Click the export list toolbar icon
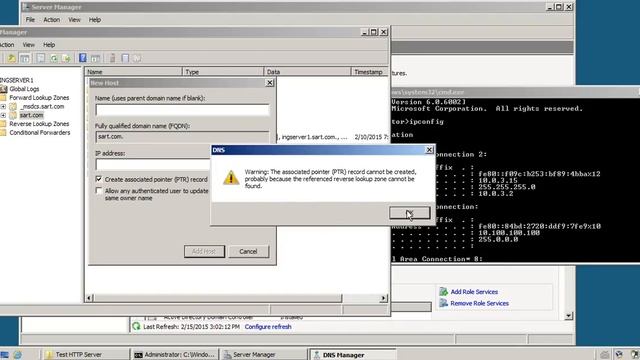 click(66, 58)
